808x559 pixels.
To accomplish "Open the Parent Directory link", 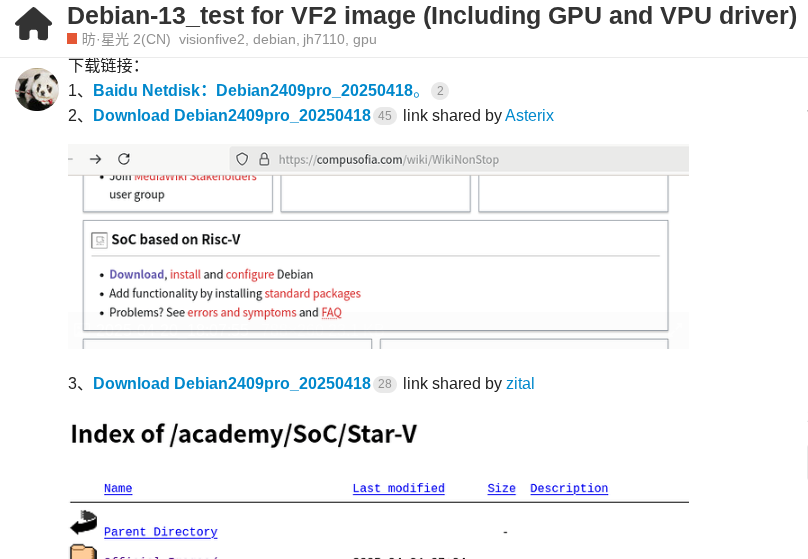I will [x=160, y=532].
